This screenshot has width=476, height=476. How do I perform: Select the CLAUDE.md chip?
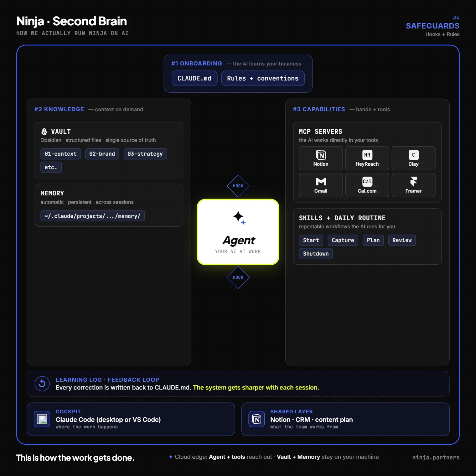pos(194,78)
